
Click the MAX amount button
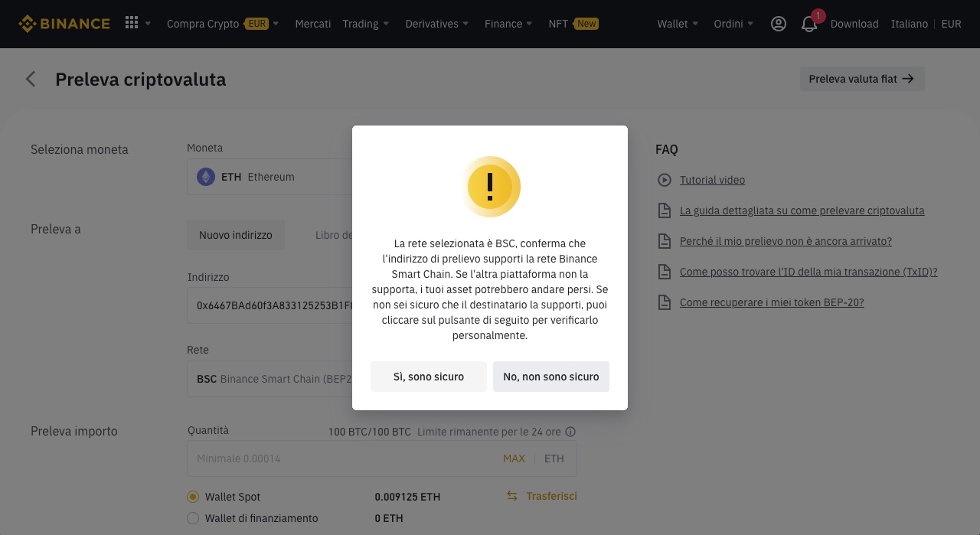[514, 458]
